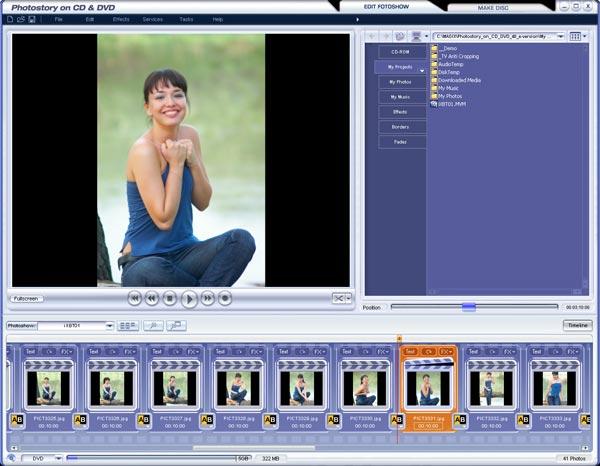The image size is (600, 466).
Task: Click the zoom-in magnifier toolbar button
Action: 176,326
